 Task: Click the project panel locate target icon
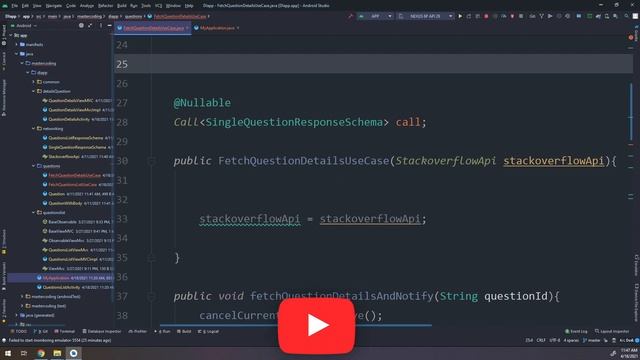point(81,25)
